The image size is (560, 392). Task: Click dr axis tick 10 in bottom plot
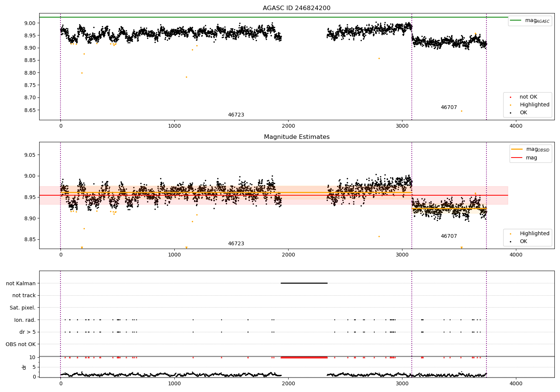32,357
